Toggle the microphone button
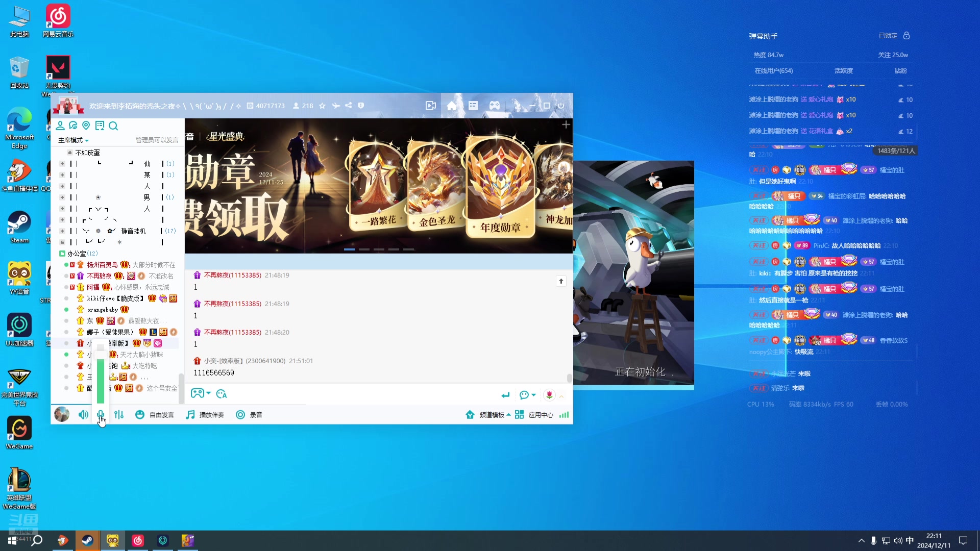980x551 pixels. [101, 414]
